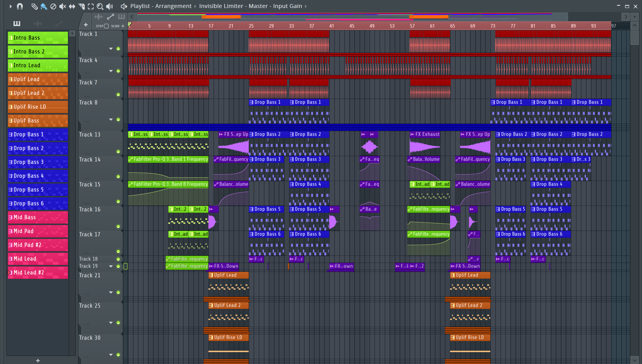Open Invisible Limiter - Master - Input Gain breadcrumb

tap(251, 6)
